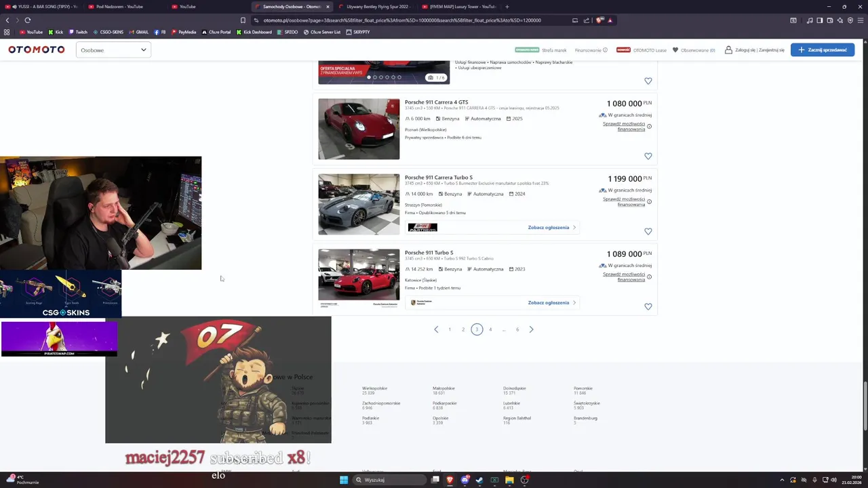The width and height of the screenshot is (868, 488).
Task: Go to results page 4
Action: (x=490, y=329)
